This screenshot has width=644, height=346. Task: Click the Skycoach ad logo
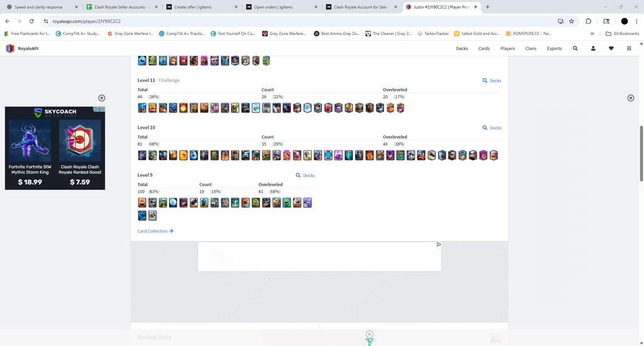[55, 113]
